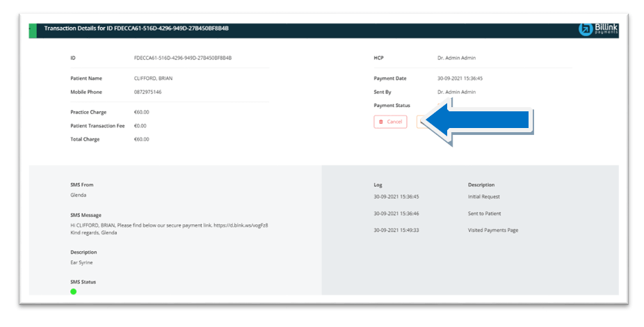
Task: Click the green accent bar in header
Action: (32, 31)
